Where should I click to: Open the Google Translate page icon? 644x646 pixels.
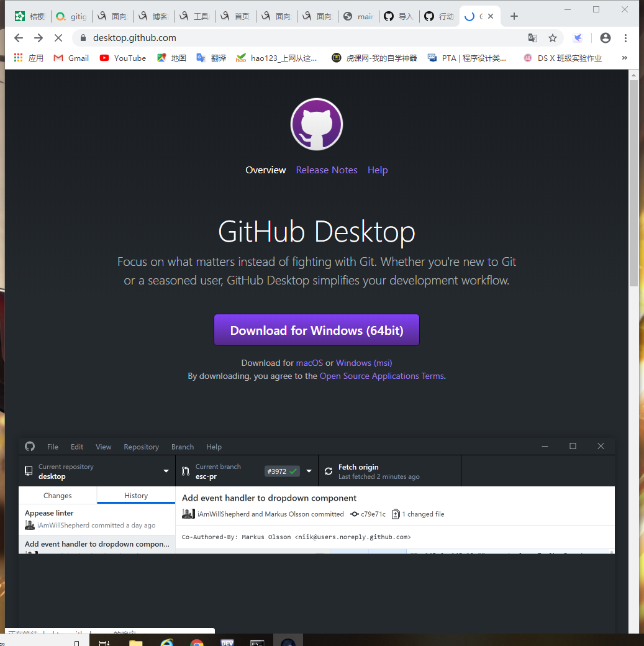[532, 38]
